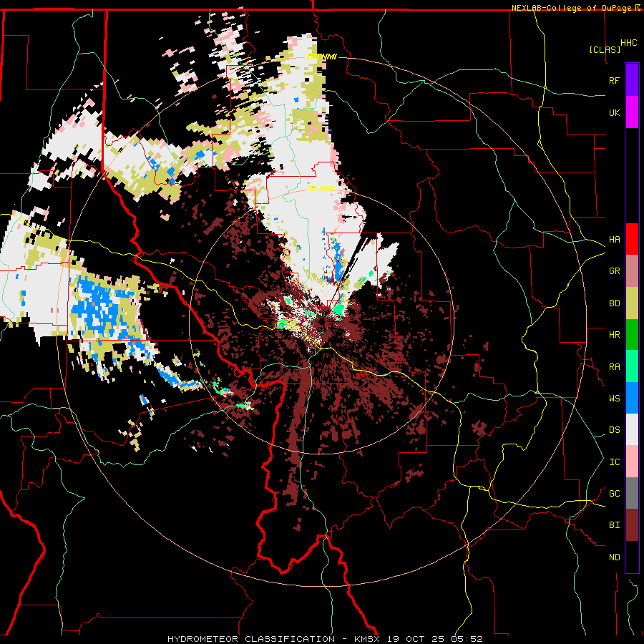The height and width of the screenshot is (644, 644).
Task: Click the olive BD big drops swatch
Action: tap(632, 303)
